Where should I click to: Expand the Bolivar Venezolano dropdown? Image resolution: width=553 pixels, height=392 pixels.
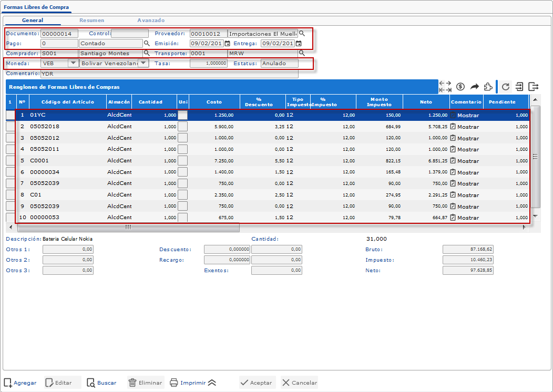click(x=143, y=63)
